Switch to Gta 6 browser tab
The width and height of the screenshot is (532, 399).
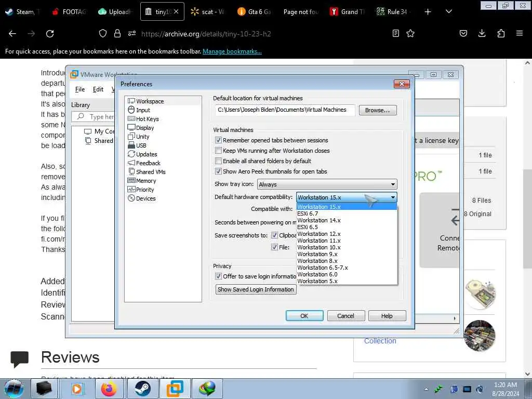pos(255,11)
